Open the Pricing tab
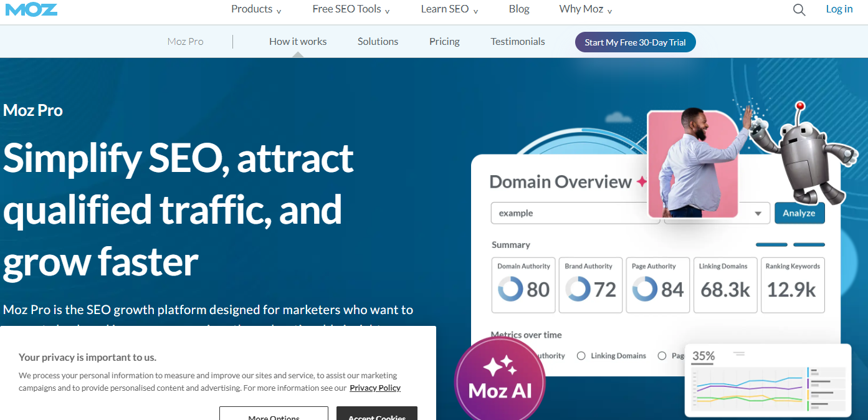This screenshot has width=868, height=420. tap(444, 42)
